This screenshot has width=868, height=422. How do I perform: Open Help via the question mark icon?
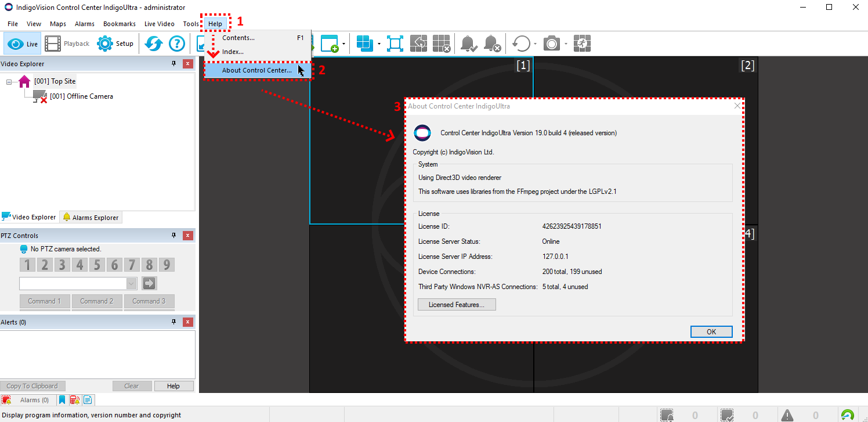176,43
